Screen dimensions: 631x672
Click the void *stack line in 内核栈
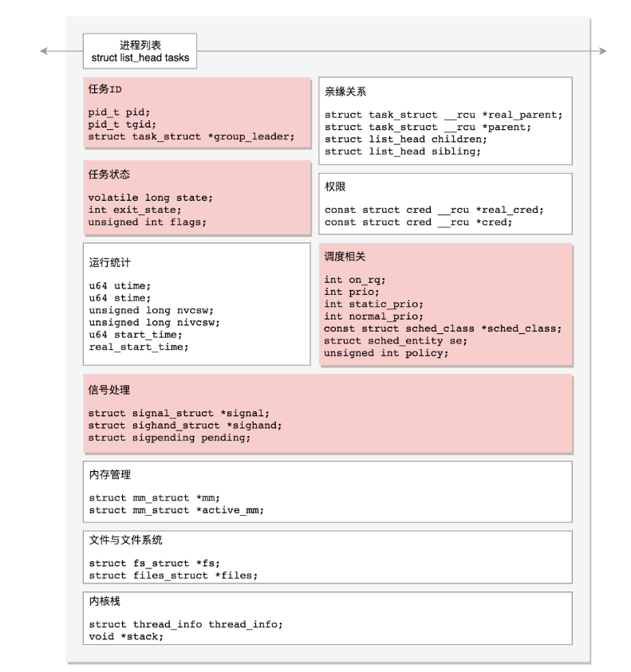(120, 636)
